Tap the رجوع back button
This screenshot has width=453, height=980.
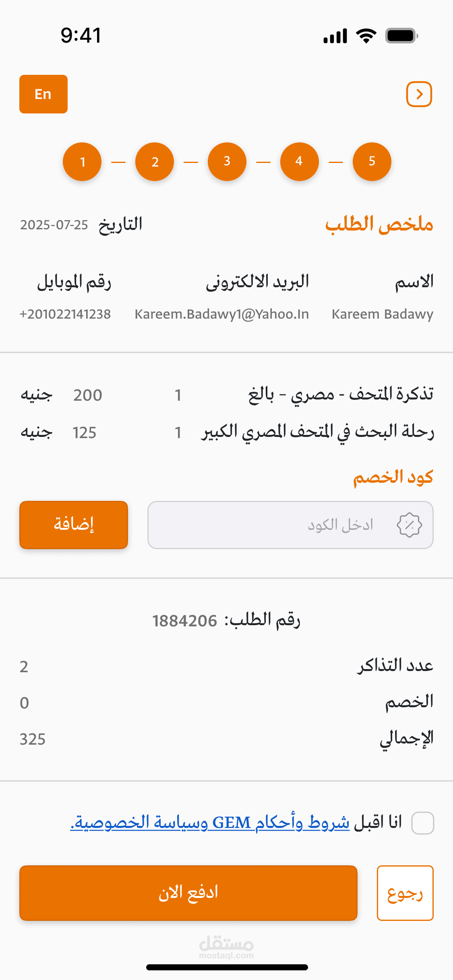point(405,893)
